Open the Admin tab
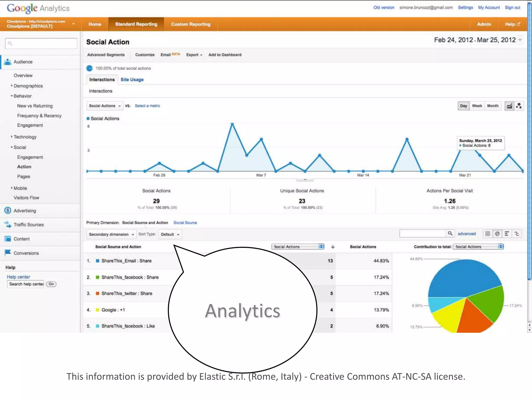 (484, 24)
